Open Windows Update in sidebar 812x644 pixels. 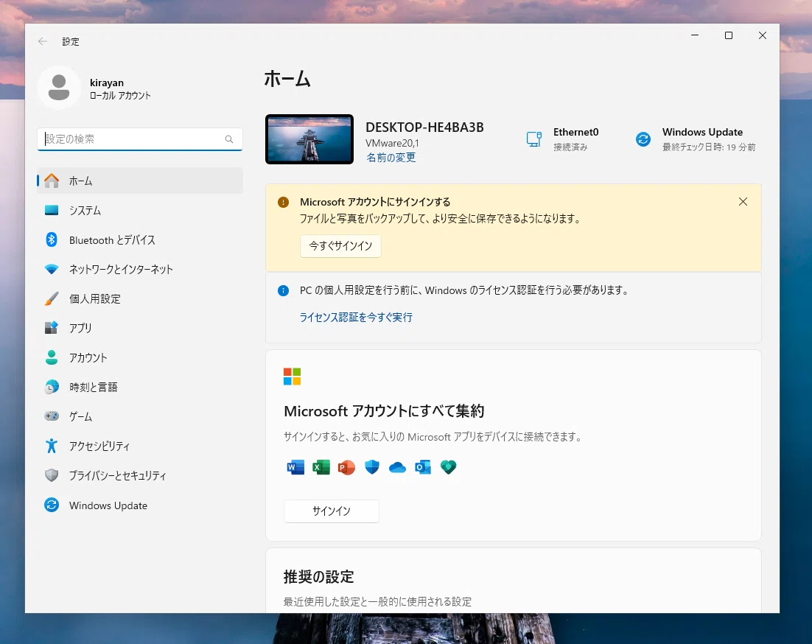140,505
